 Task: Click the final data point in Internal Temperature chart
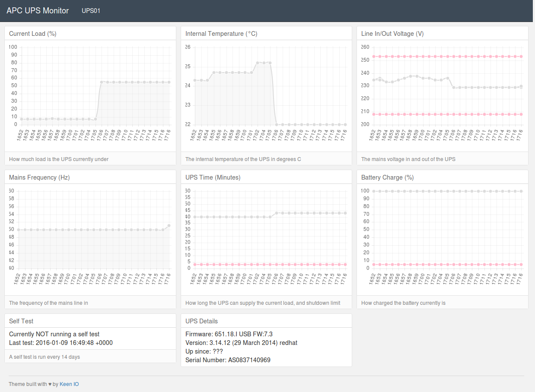[x=345, y=124]
